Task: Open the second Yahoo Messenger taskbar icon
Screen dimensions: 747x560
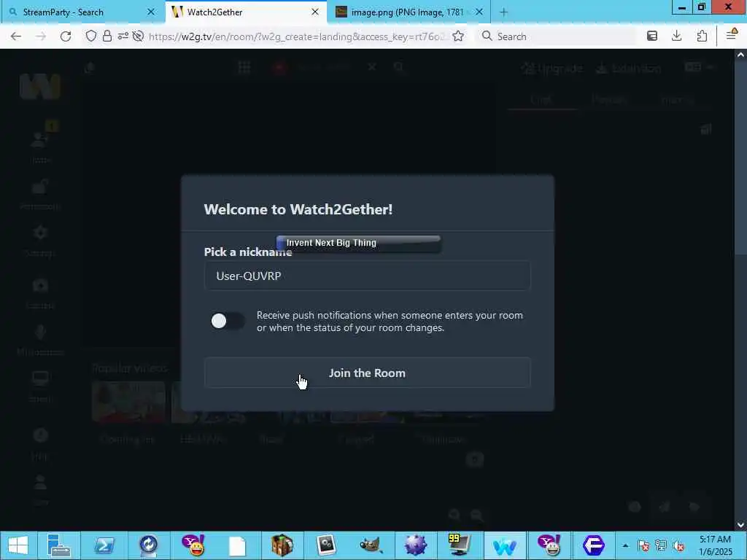Action: click(549, 545)
